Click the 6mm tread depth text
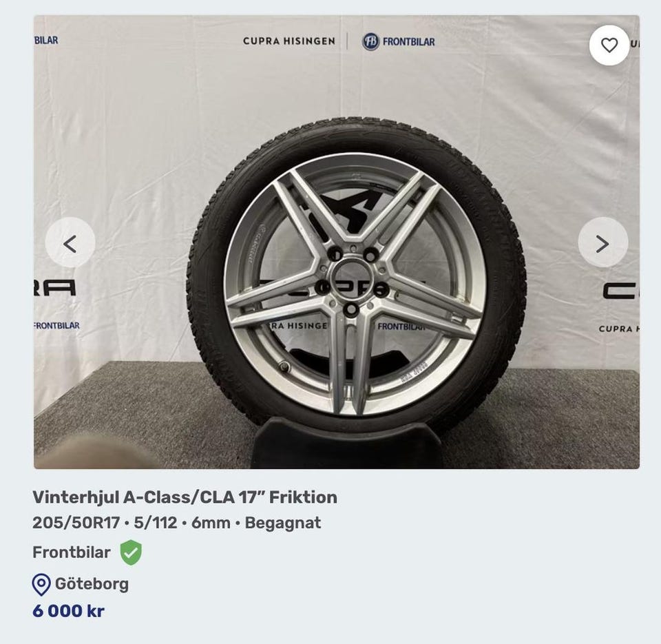This screenshot has height=644, width=661. (x=211, y=523)
